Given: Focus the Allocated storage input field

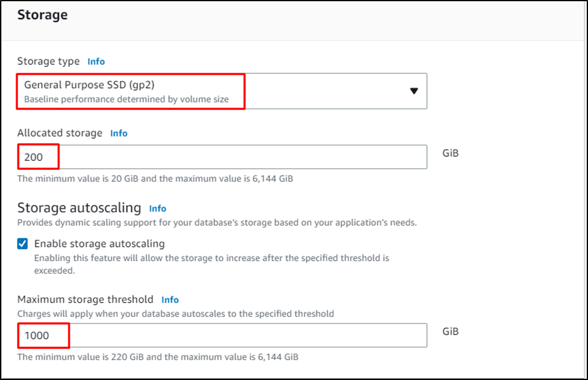Looking at the screenshot, I should [240, 157].
